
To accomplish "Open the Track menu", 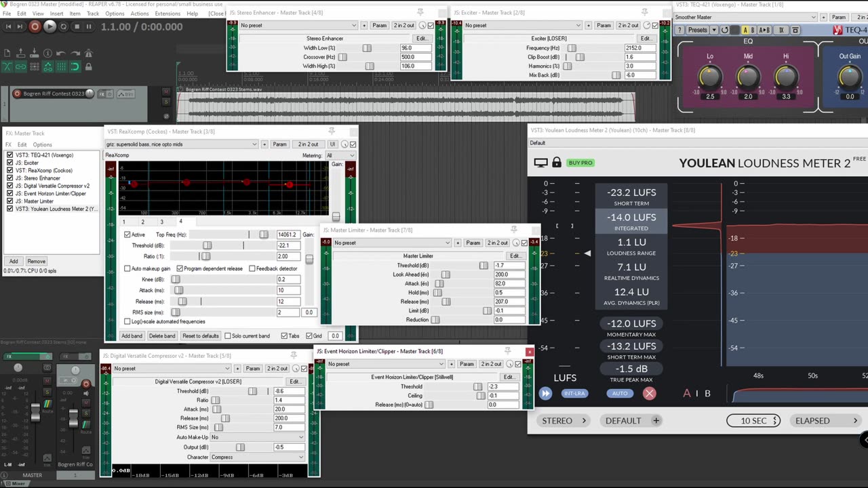I will (93, 14).
